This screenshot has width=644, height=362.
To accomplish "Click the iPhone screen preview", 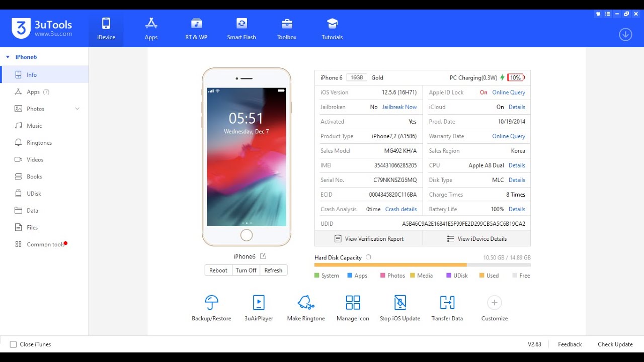I will coord(247,157).
